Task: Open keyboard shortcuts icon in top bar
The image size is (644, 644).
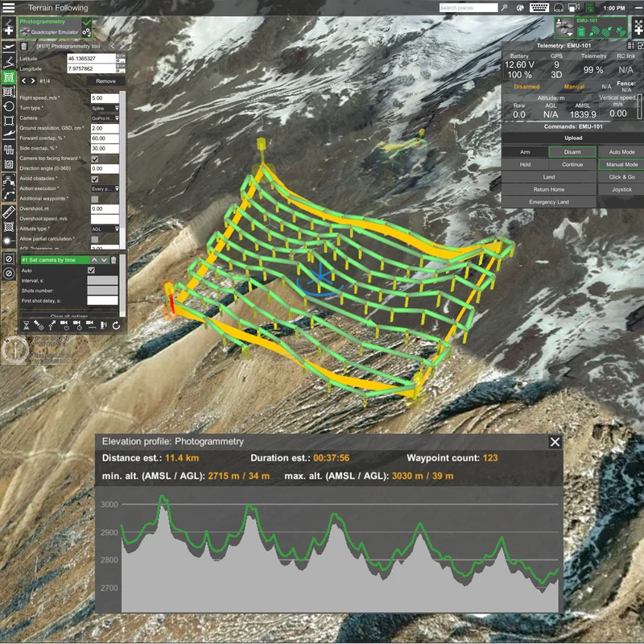Action: [x=539, y=7]
